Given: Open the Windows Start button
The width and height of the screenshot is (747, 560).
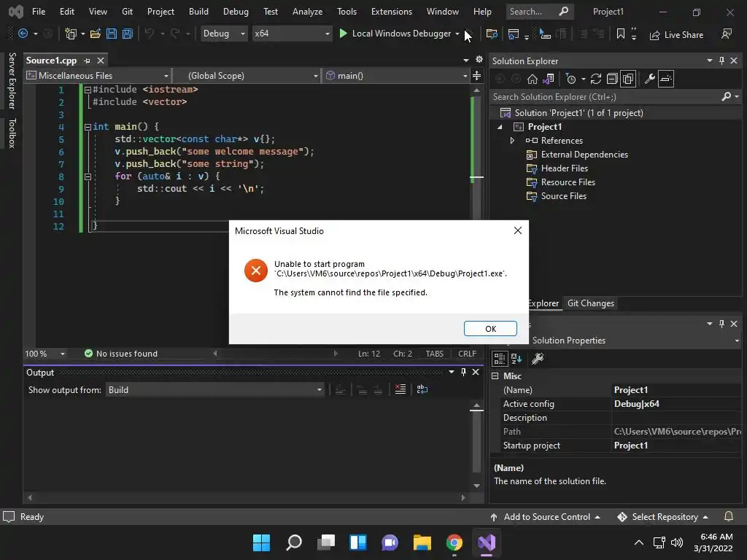Looking at the screenshot, I should [261, 542].
